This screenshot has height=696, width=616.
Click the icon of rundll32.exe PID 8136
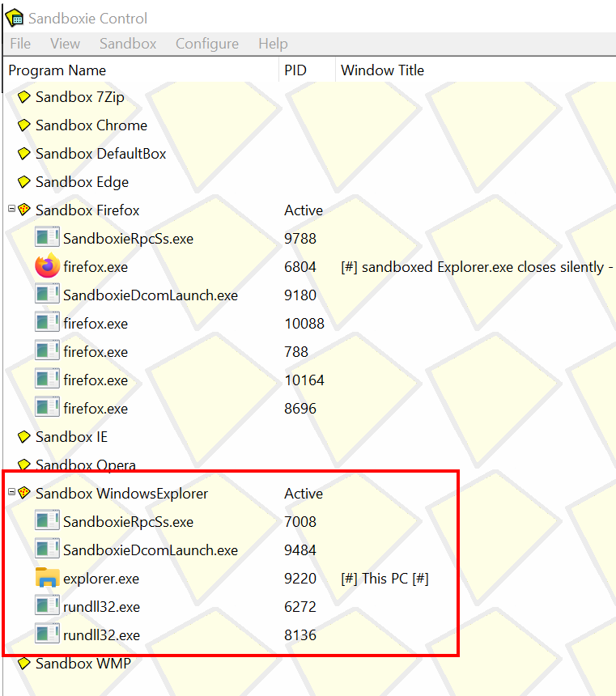click(x=47, y=634)
